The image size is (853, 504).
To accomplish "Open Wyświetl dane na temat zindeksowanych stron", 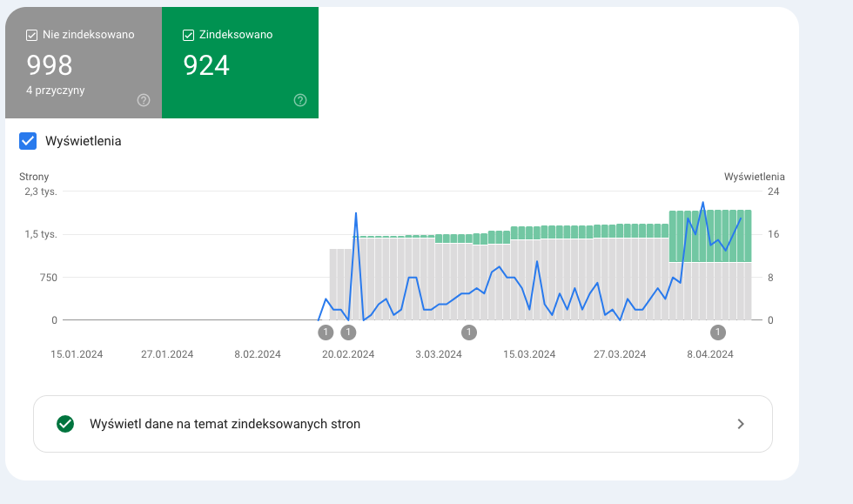I will [402, 424].
